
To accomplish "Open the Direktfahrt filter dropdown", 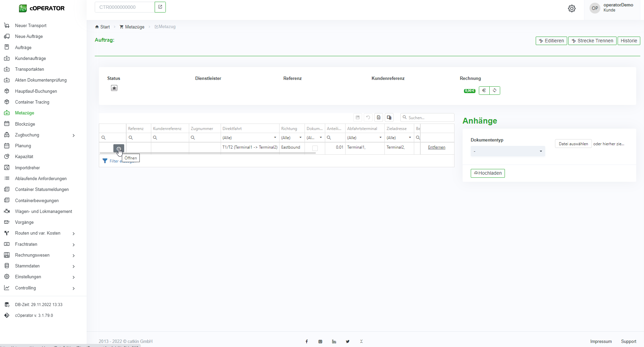I will [x=275, y=137].
